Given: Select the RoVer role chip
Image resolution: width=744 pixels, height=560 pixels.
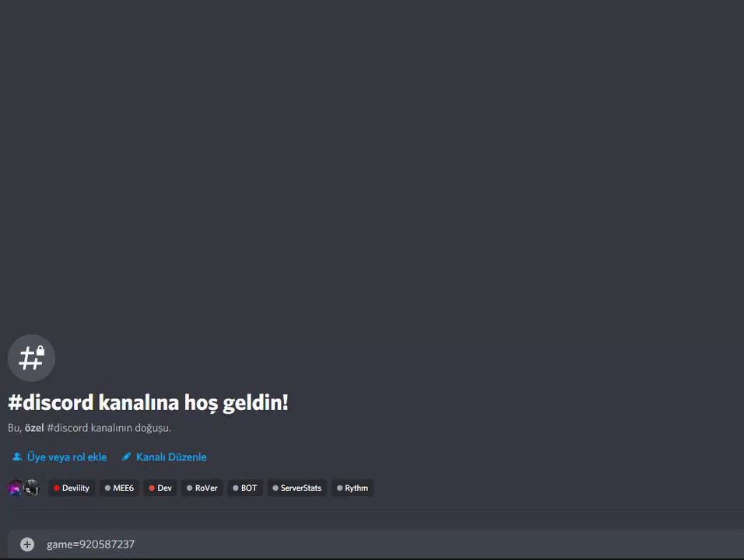Looking at the screenshot, I should [202, 488].
